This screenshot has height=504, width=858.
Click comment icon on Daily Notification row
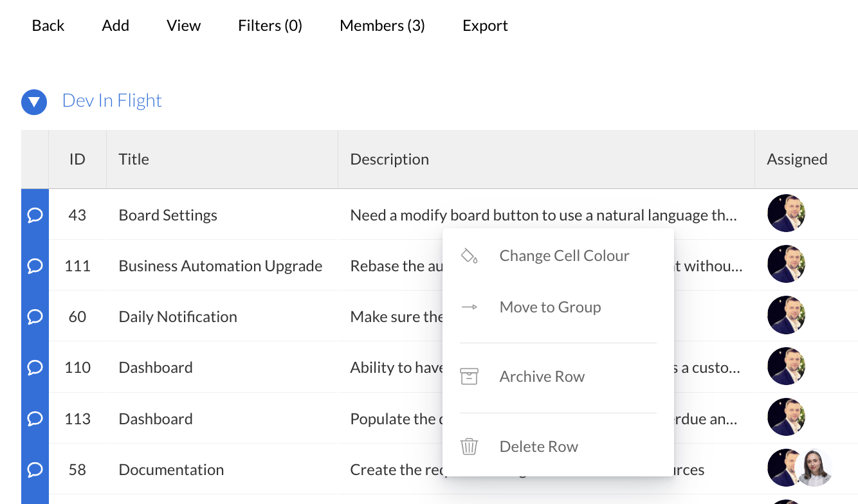(x=35, y=316)
